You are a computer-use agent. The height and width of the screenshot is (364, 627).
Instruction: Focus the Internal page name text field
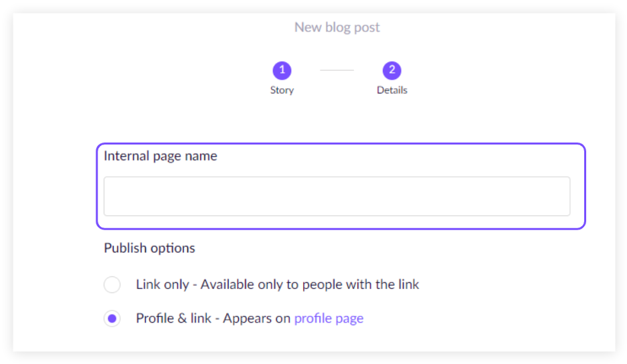pyautogui.click(x=337, y=196)
